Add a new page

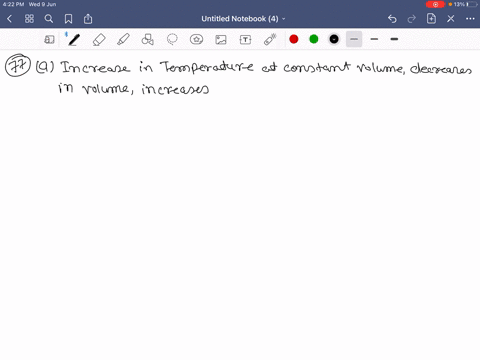431,19
